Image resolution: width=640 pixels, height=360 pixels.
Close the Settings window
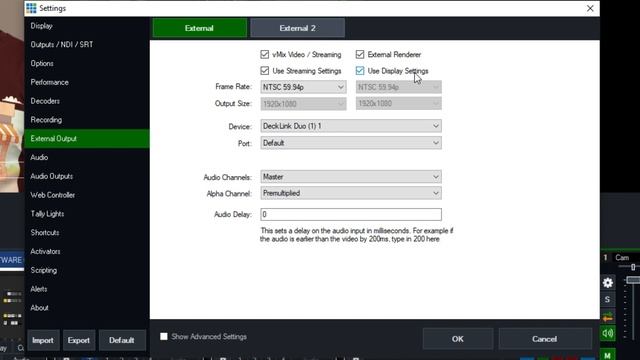point(590,8)
